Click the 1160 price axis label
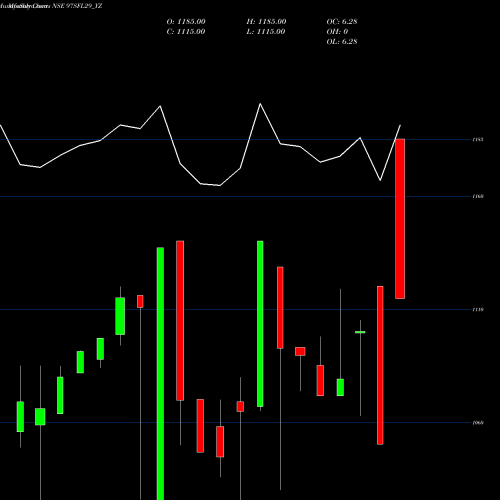Screen dimensions: 500x500 point(478,196)
